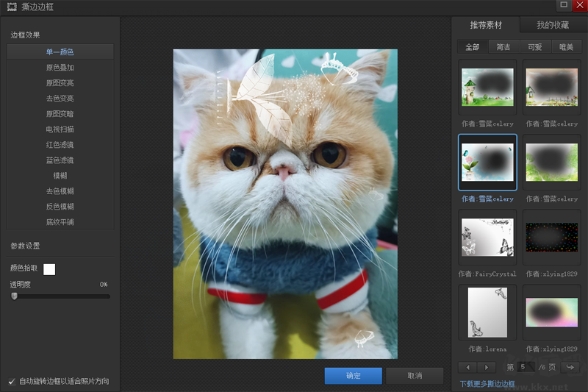Go to the previous frame page arrow

[x=467, y=367]
